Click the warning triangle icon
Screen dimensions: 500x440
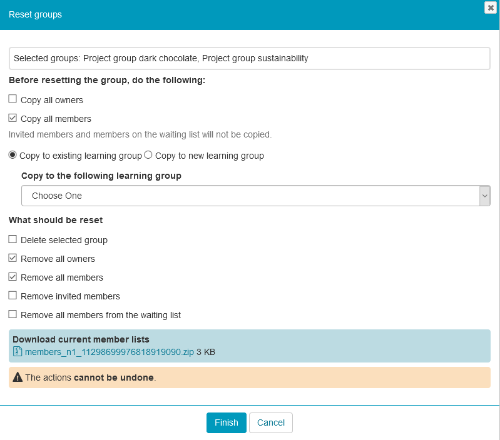17,377
